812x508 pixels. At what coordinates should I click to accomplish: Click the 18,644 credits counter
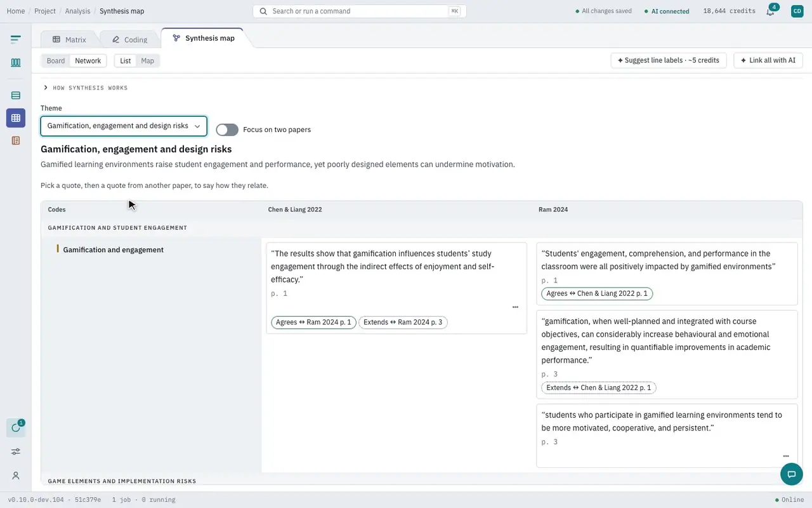(x=729, y=11)
